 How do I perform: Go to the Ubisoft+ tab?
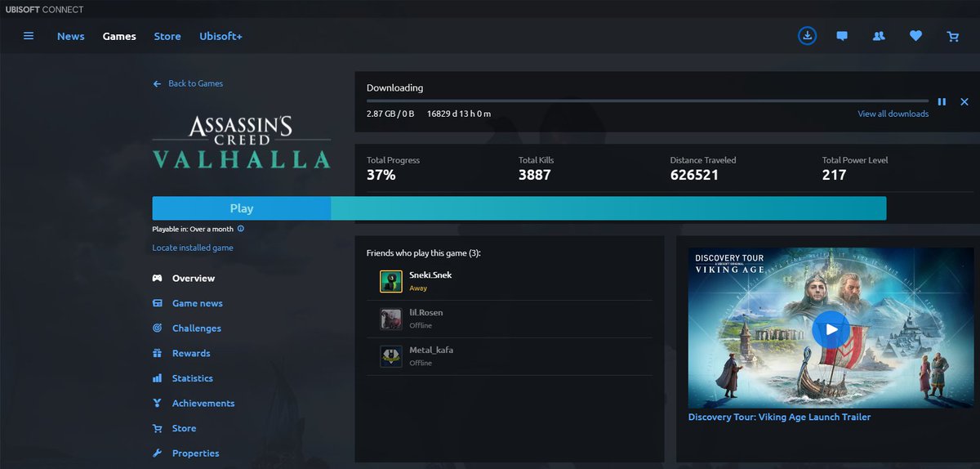[221, 36]
